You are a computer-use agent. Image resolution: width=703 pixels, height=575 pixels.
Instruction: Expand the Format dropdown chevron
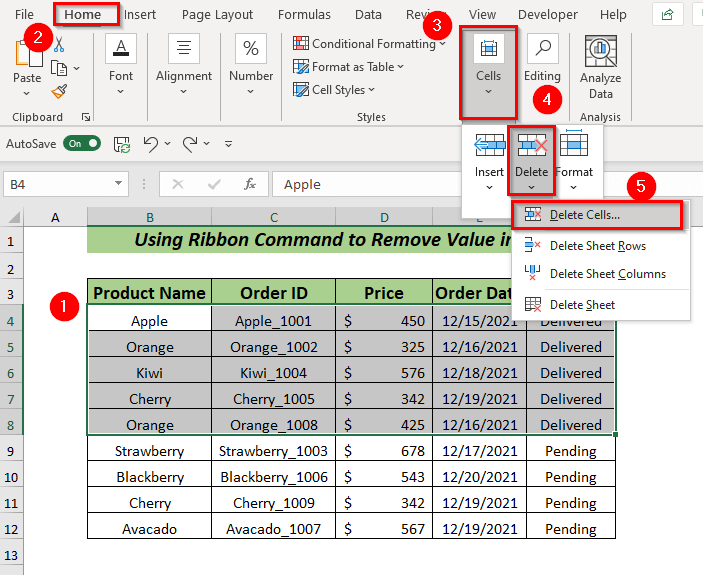click(x=573, y=187)
